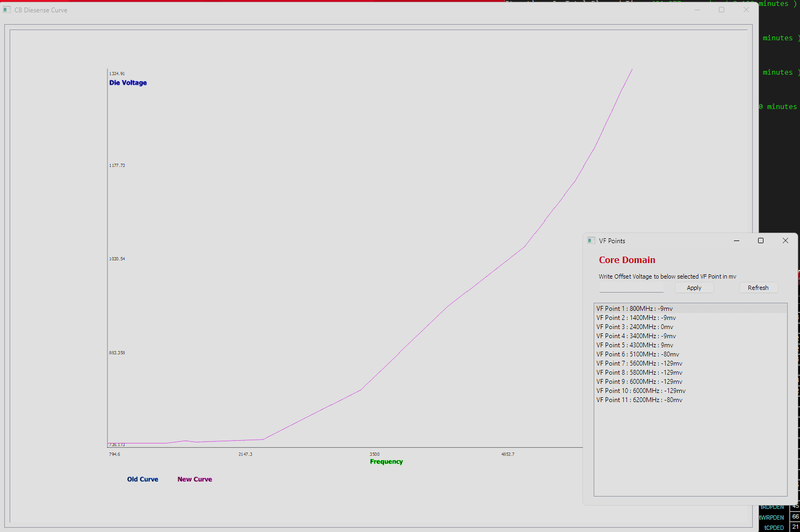800x532 pixels.
Task: Click the 1177.73 voltage axis value
Action: [117, 165]
